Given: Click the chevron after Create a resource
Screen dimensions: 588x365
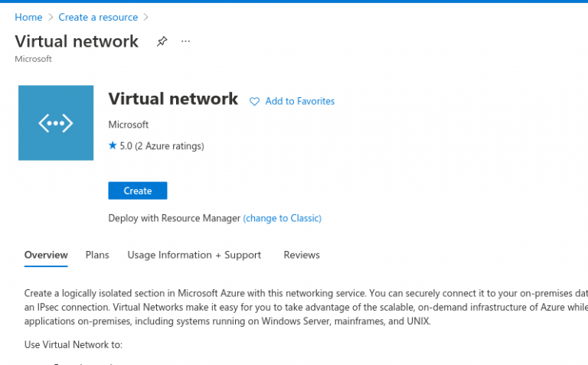Looking at the screenshot, I should point(145,17).
